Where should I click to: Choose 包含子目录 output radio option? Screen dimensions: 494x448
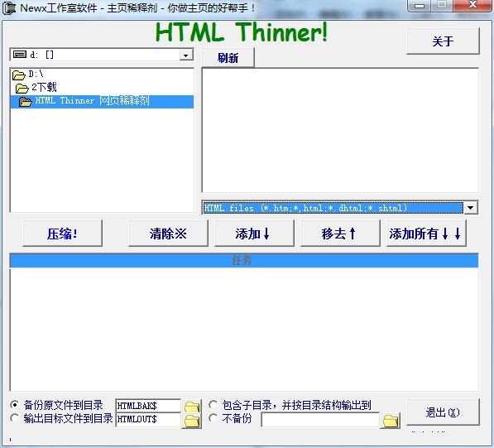213,404
